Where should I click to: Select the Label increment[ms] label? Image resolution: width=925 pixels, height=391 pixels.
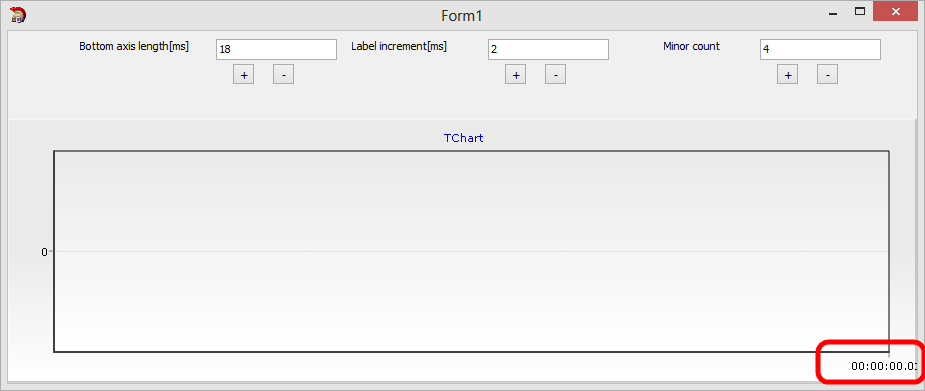tap(399, 47)
